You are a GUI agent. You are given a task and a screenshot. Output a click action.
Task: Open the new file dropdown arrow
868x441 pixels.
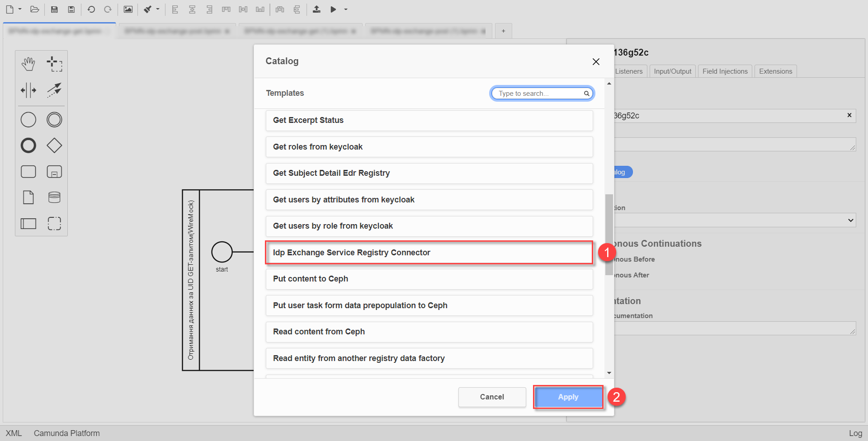tap(20, 9)
